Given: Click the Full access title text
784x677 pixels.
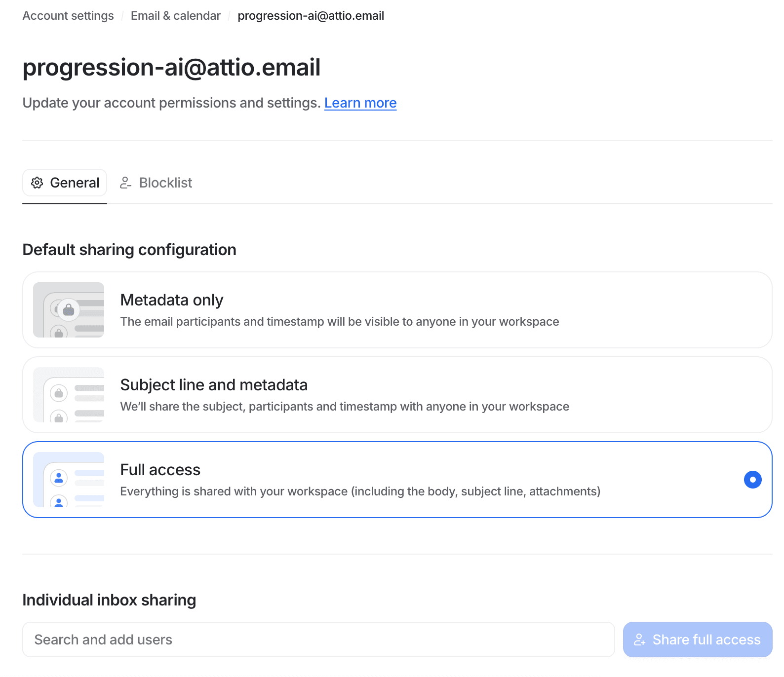Looking at the screenshot, I should [160, 470].
